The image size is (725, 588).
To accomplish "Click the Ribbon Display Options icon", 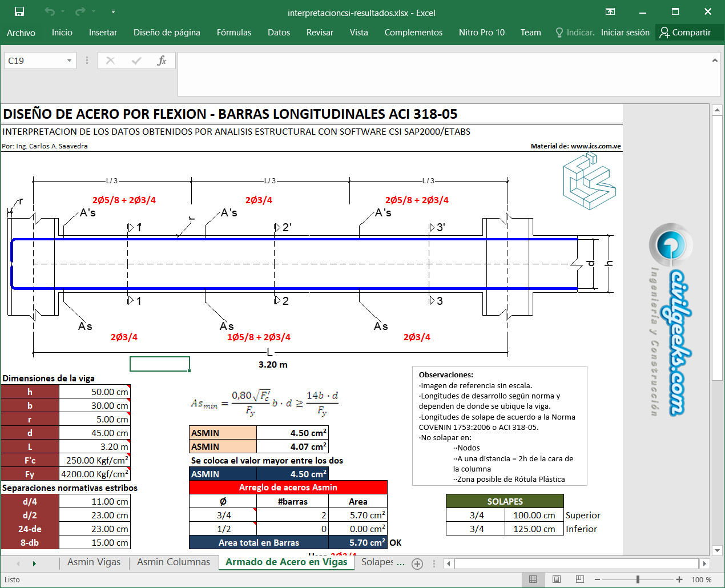I will 610,12.
